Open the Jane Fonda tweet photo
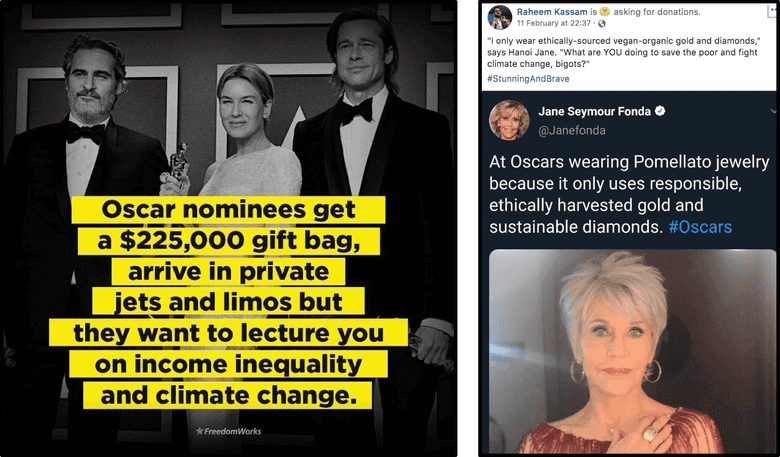This screenshot has width=780, height=457. [632, 351]
